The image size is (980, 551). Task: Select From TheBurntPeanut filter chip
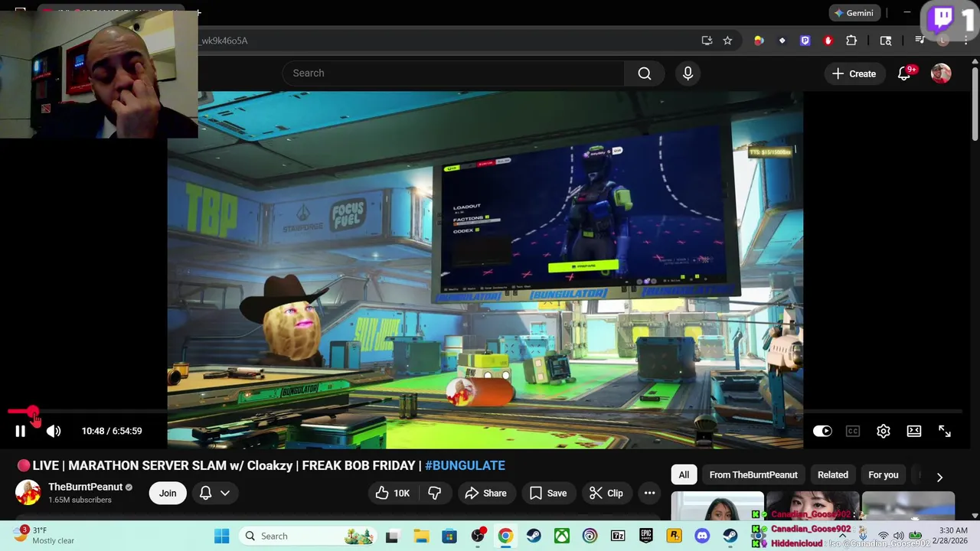point(753,474)
